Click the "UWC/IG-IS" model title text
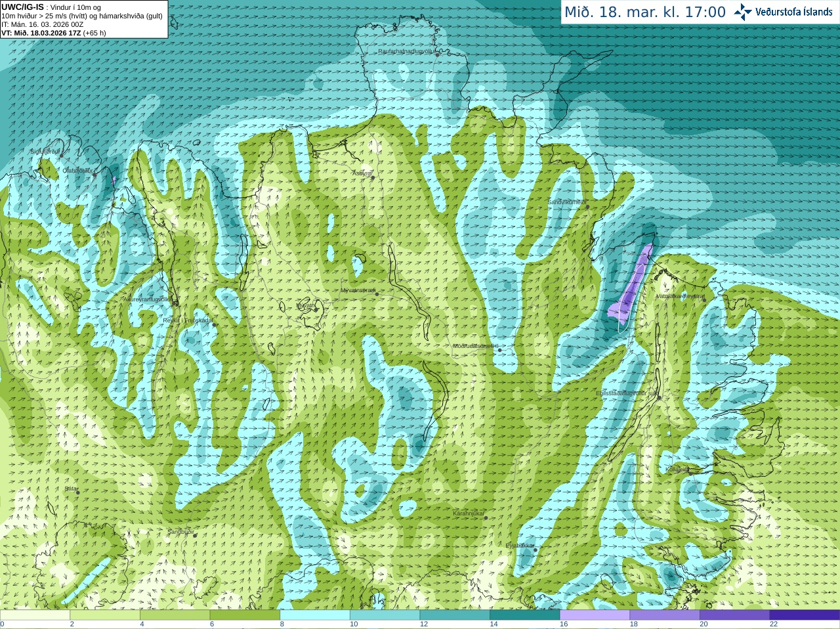840x629 pixels. (x=23, y=7)
